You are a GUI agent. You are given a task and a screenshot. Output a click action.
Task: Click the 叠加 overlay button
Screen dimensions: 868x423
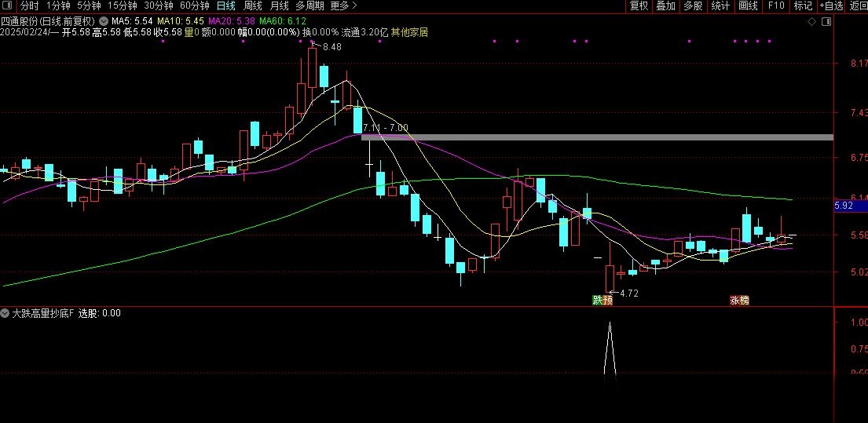tap(666, 5)
